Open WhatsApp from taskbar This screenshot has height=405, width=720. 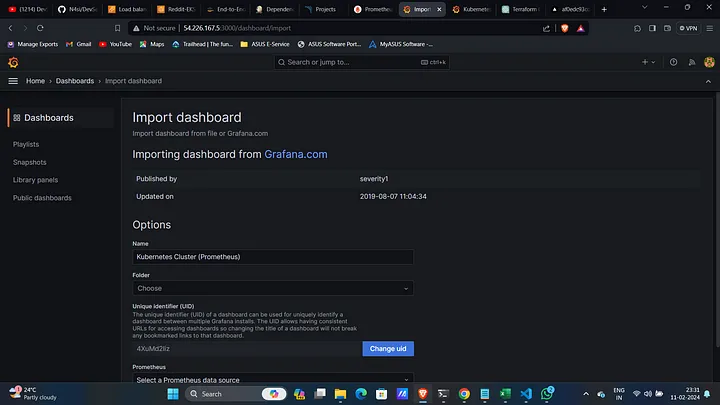click(x=547, y=394)
